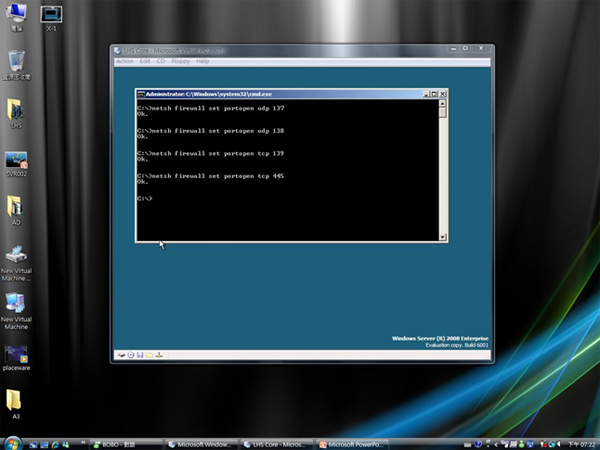Click the Computer icon on desktop
This screenshot has width=600, height=450.
point(17,14)
